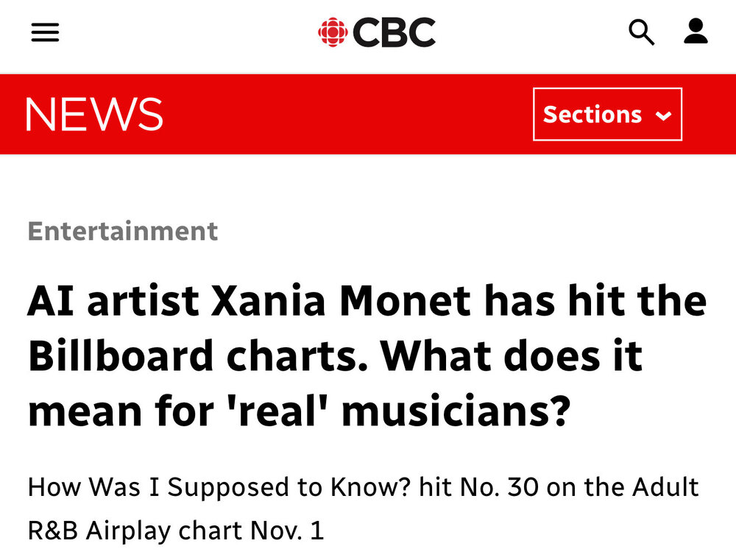
Task: Open the hamburger navigation menu
Action: (45, 32)
